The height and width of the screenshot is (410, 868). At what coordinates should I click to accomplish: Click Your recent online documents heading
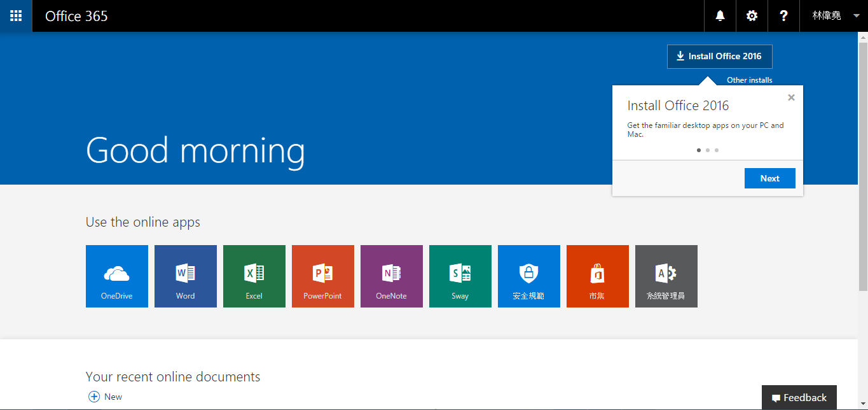click(173, 377)
